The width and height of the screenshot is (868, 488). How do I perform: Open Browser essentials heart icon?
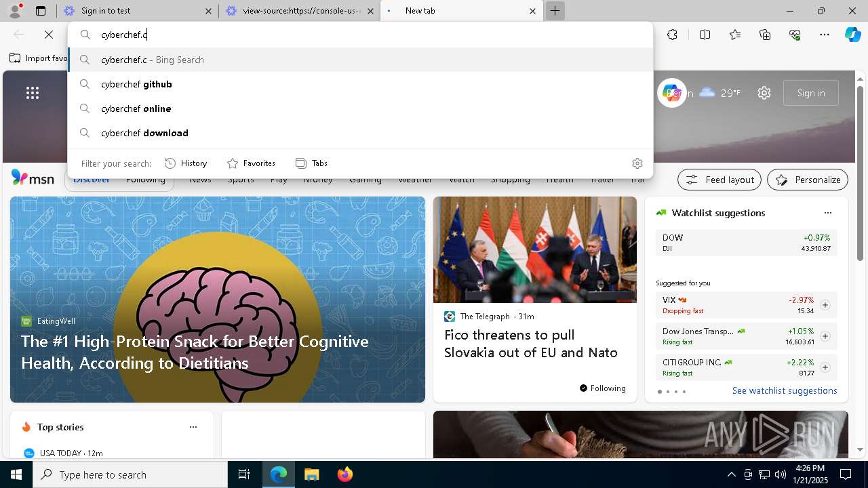tap(795, 35)
